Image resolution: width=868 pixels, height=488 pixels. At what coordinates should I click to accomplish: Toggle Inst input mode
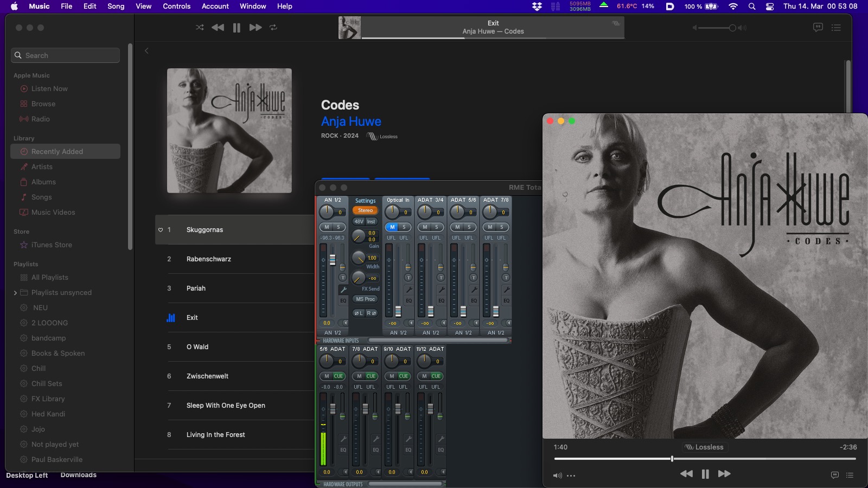click(371, 221)
